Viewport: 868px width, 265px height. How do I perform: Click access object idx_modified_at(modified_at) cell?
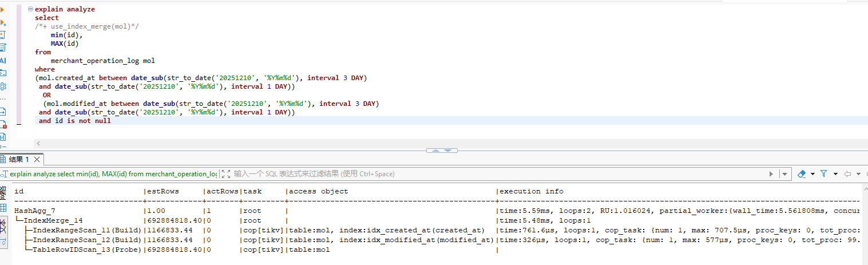click(x=391, y=240)
